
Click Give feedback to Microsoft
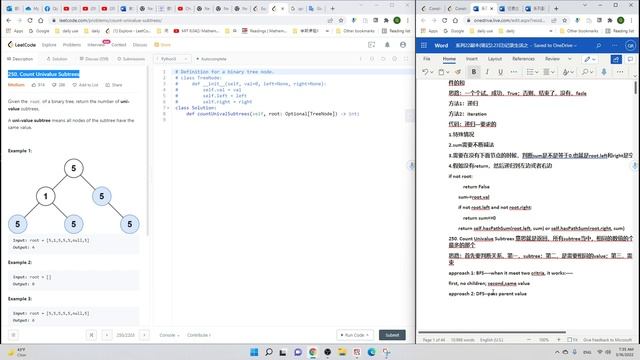click(x=607, y=340)
